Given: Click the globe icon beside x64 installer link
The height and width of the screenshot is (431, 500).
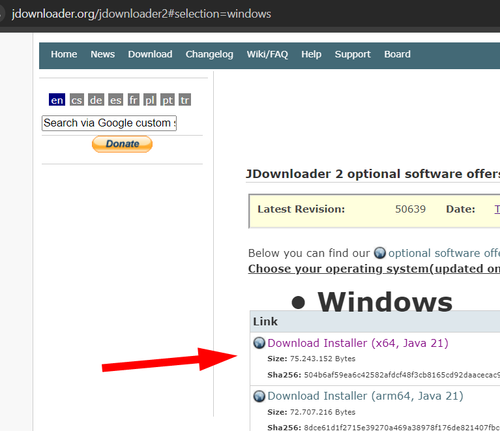Looking at the screenshot, I should click(259, 343).
